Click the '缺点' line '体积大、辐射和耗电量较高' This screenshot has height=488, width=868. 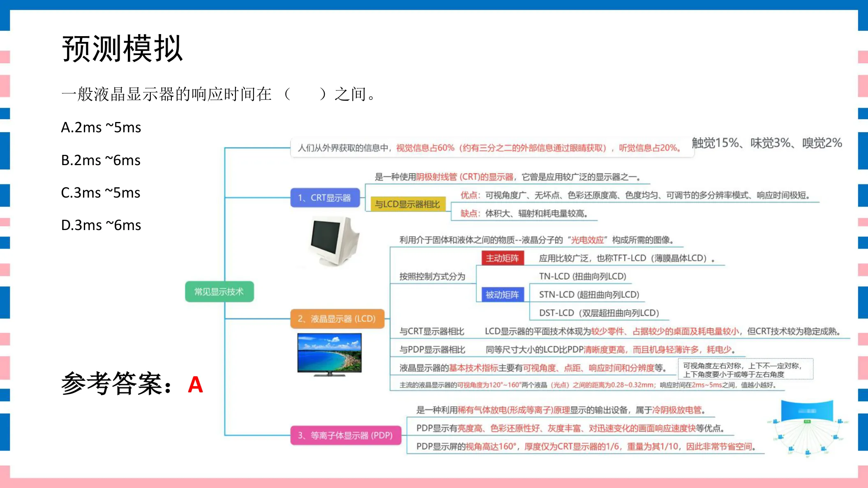pos(524,213)
